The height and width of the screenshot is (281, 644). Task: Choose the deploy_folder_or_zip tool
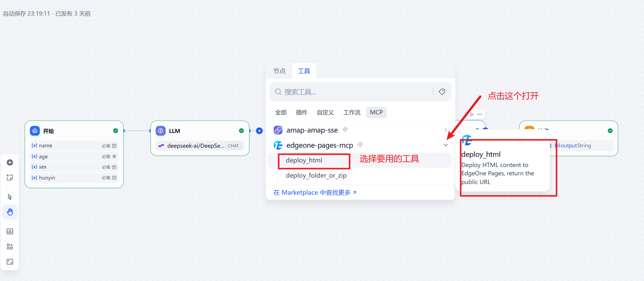tap(316, 176)
